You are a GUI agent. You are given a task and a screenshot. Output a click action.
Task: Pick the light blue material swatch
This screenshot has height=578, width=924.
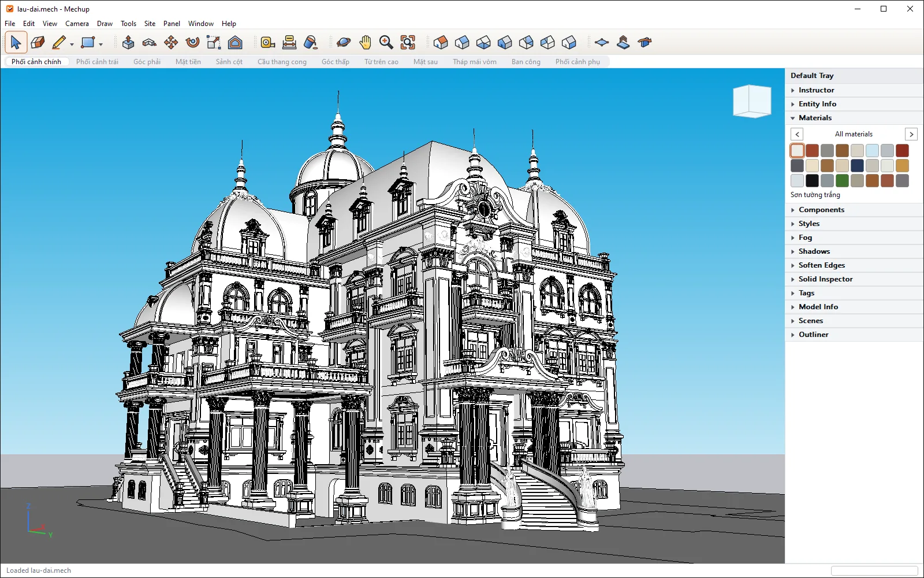coord(872,151)
